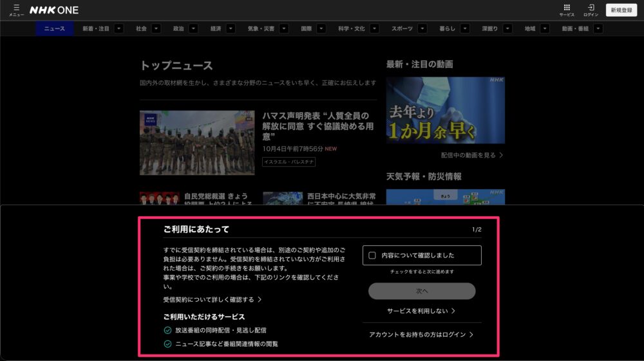The width and height of the screenshot is (644, 361).
Task: Expand the 政治 dropdown arrow
Action: click(192, 28)
